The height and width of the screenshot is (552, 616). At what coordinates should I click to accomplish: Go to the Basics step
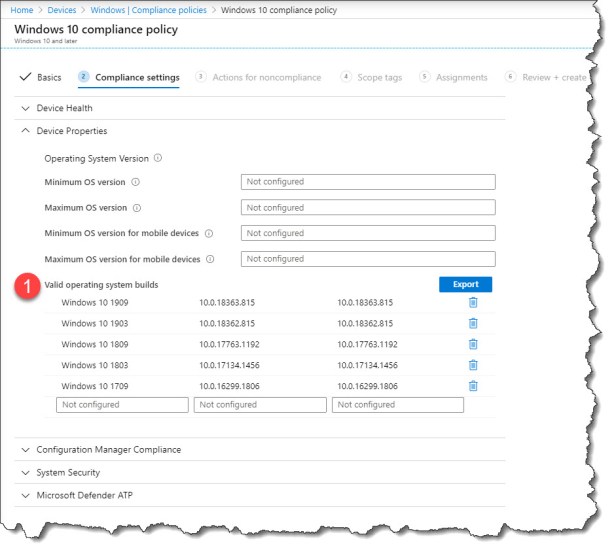40,77
